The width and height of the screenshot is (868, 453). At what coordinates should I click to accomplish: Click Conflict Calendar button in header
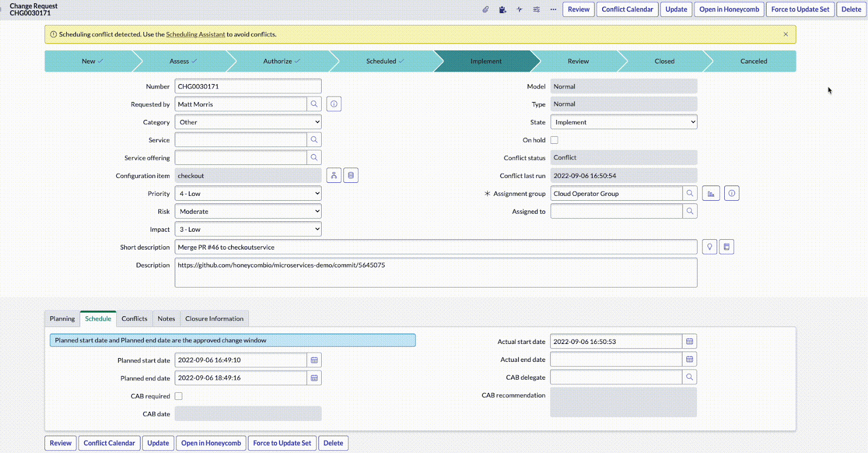(627, 9)
